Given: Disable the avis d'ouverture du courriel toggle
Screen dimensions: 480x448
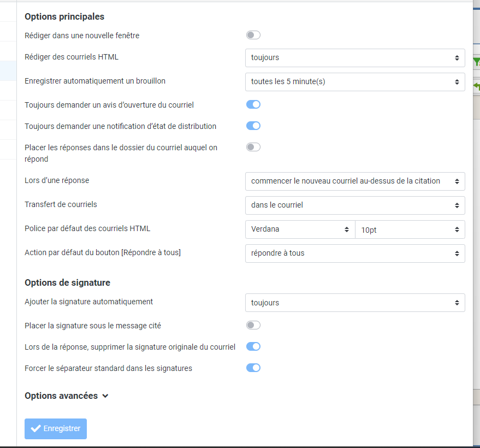Looking at the screenshot, I should click(x=253, y=104).
